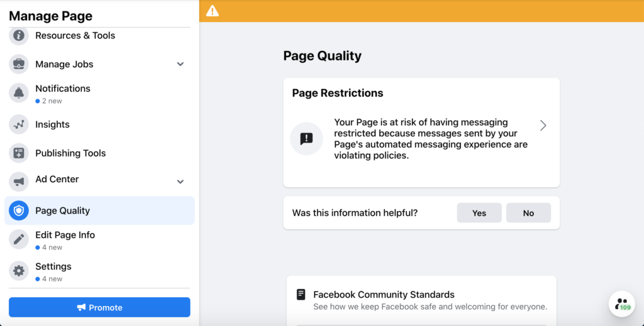Click the Settings gear icon
The image size is (644, 326).
click(x=18, y=271)
